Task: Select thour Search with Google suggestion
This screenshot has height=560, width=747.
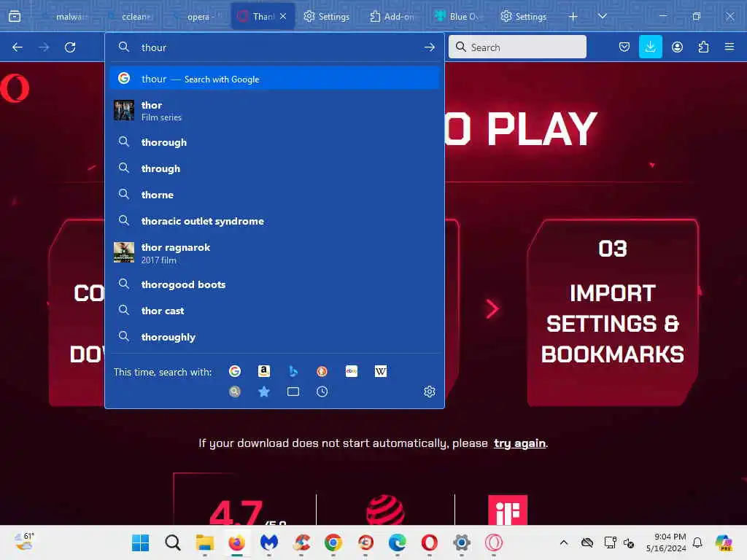Action: (274, 79)
